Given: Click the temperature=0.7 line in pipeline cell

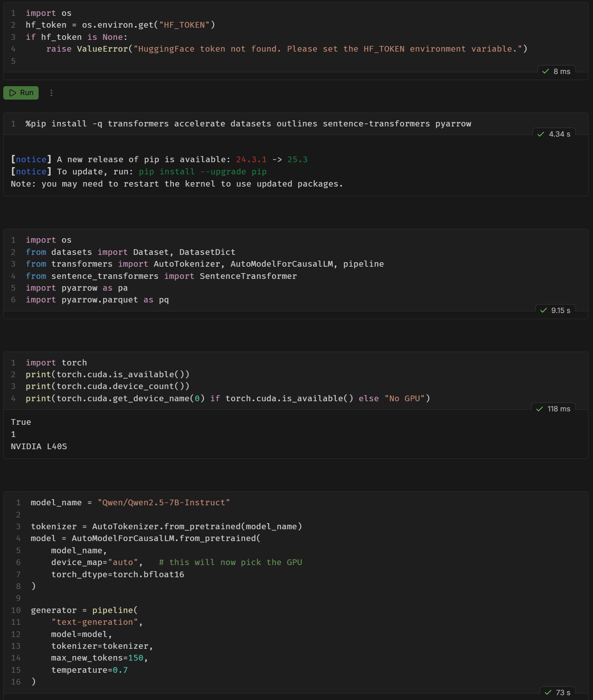Looking at the screenshot, I should 89,670.
